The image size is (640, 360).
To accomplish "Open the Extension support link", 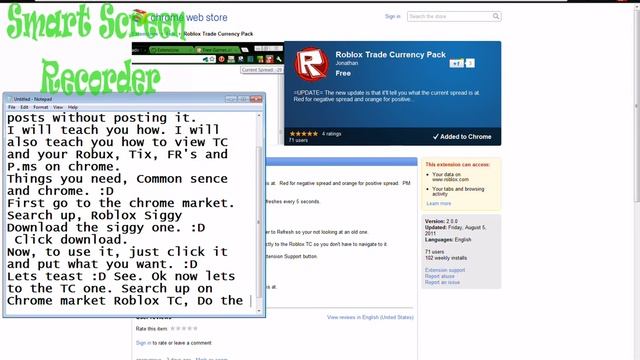I will click(444, 270).
